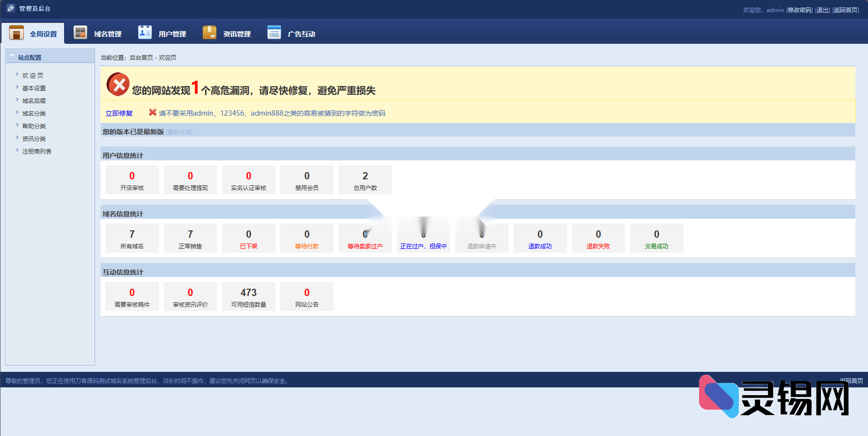This screenshot has width=868, height=436.
Task: Select 帮助分类 in sidebar
Action: tap(34, 126)
